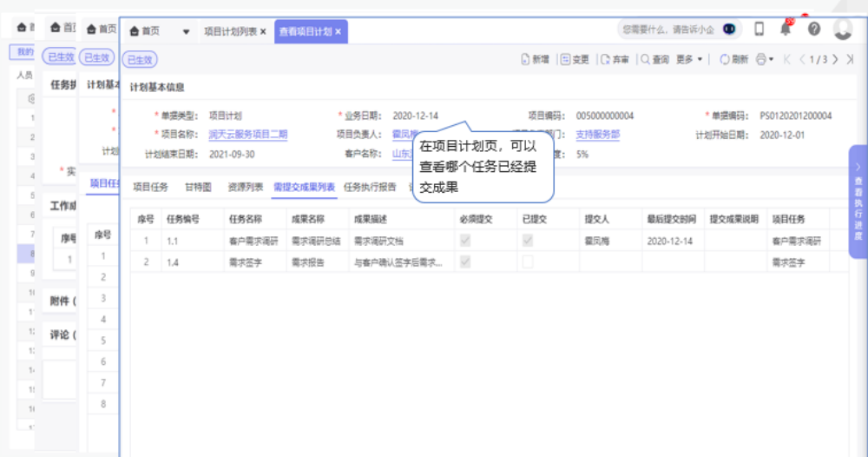Go to the previous record arrow
The image size is (868, 457).
[802, 59]
